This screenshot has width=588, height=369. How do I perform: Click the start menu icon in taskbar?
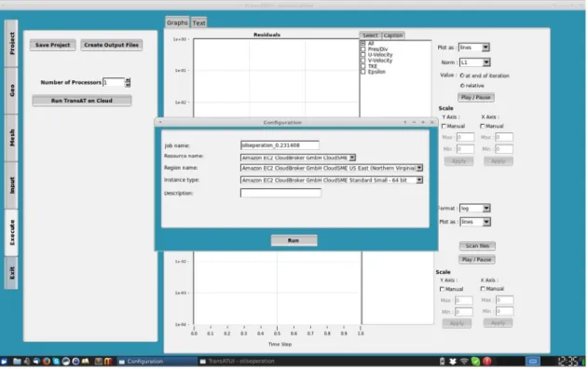[4, 362]
